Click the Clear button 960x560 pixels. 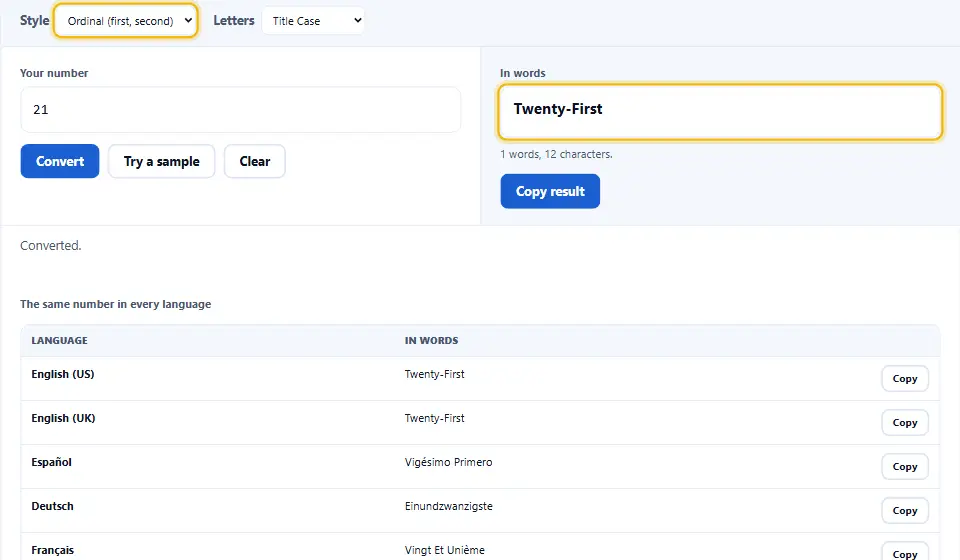tap(255, 161)
